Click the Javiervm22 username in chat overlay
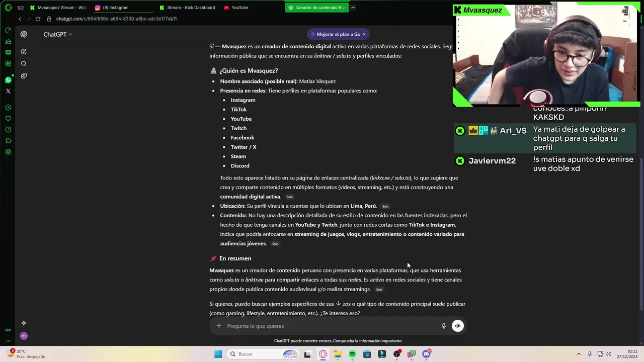The width and height of the screenshot is (644, 362). [x=492, y=161]
